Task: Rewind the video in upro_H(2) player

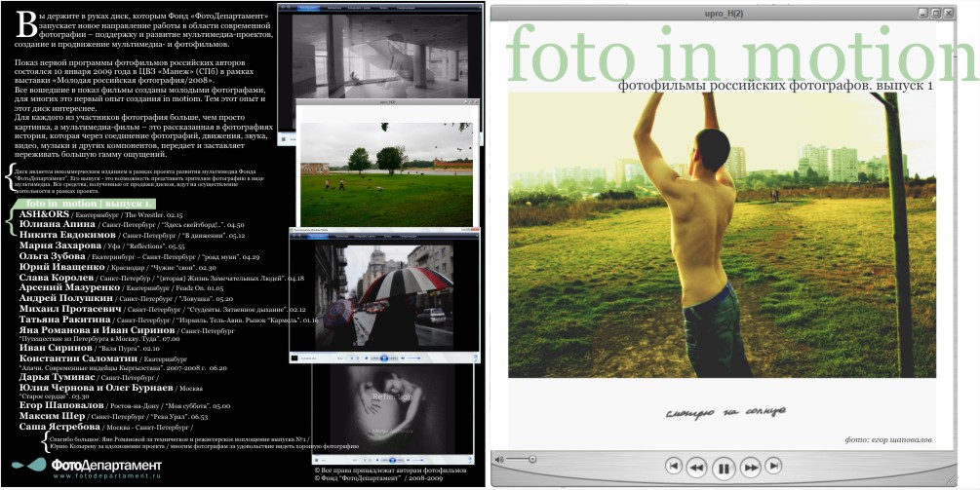Action: 696,467
